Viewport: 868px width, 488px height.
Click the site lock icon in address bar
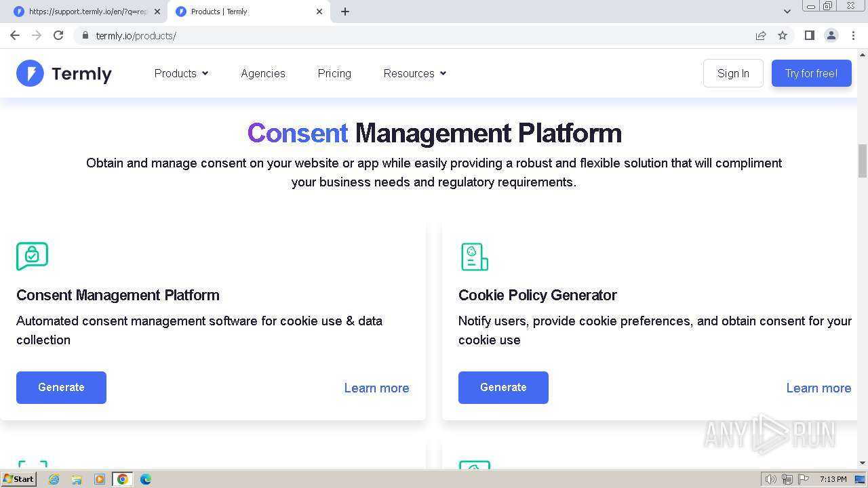tap(85, 35)
